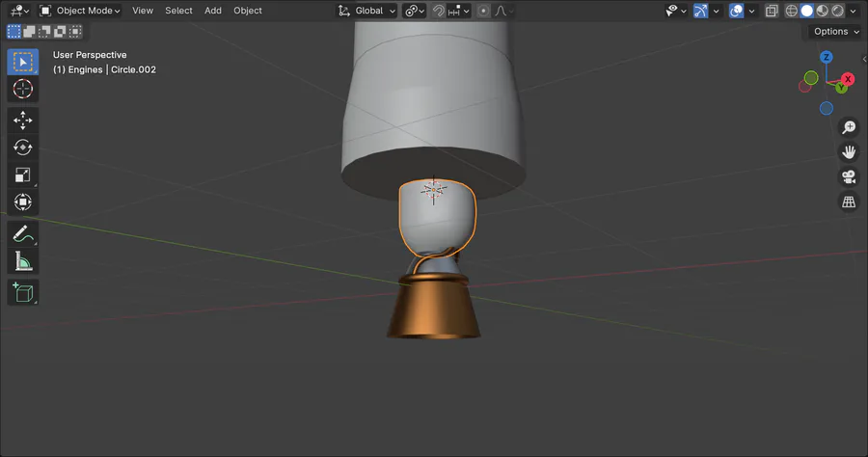Screen dimensions: 868x457
Task: Set selection mode to invert
Action: [60, 32]
